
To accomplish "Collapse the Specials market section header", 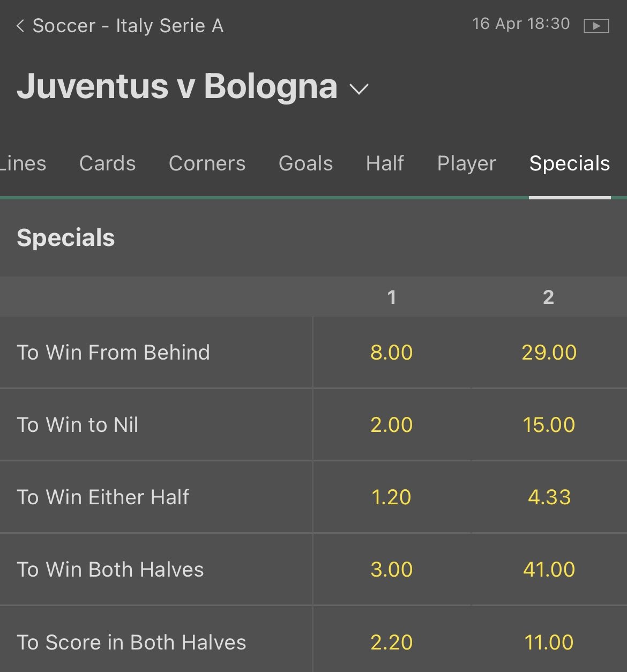I will (66, 238).
